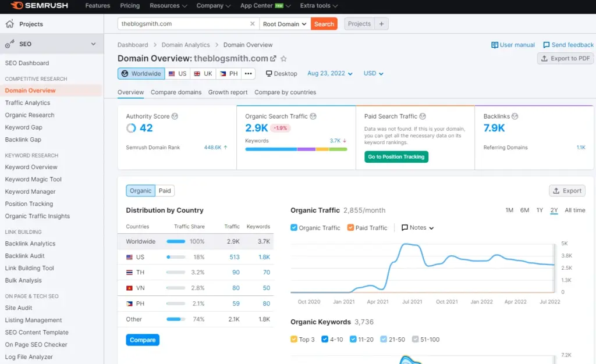This screenshot has width=596, height=364.
Task: Open the USD currency dropdown
Action: click(x=373, y=73)
